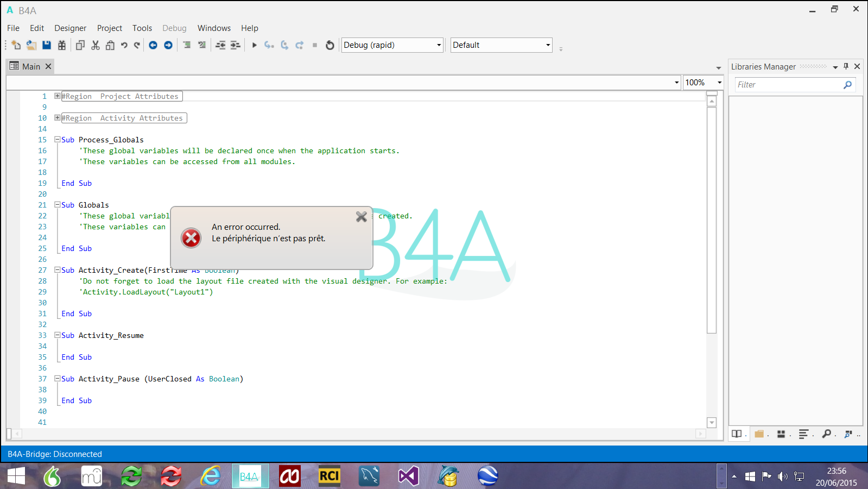This screenshot has width=868, height=489.
Task: Click the Restart circular arrow icon
Action: (330, 45)
